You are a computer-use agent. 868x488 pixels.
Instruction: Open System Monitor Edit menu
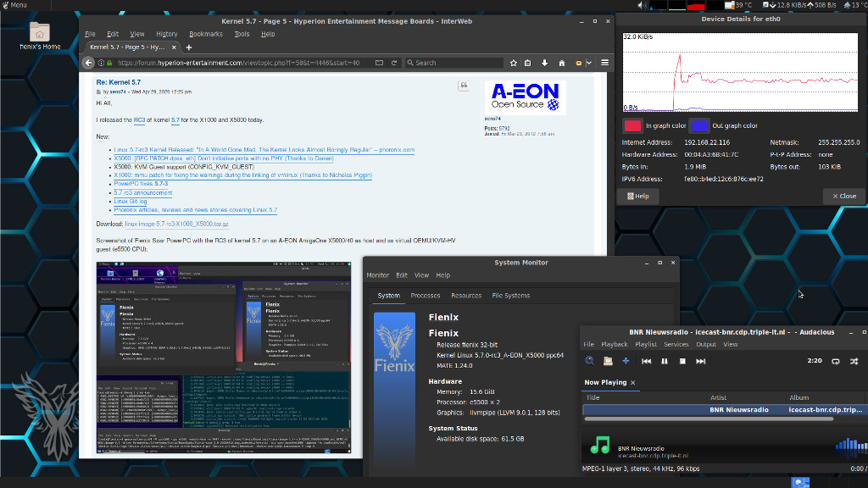click(x=401, y=275)
